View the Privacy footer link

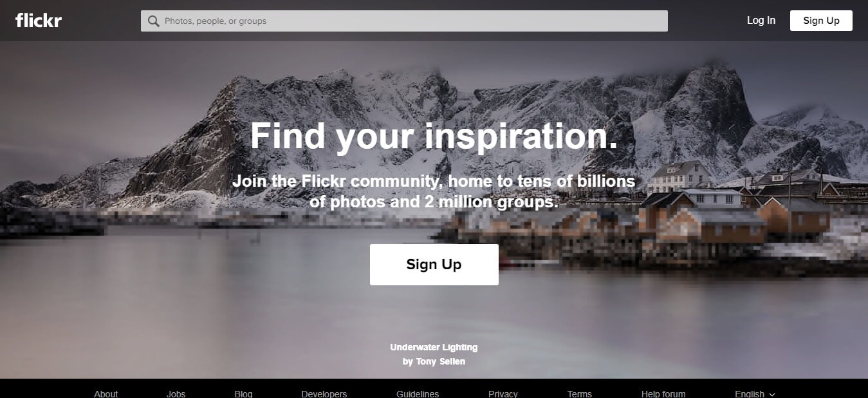503,393
